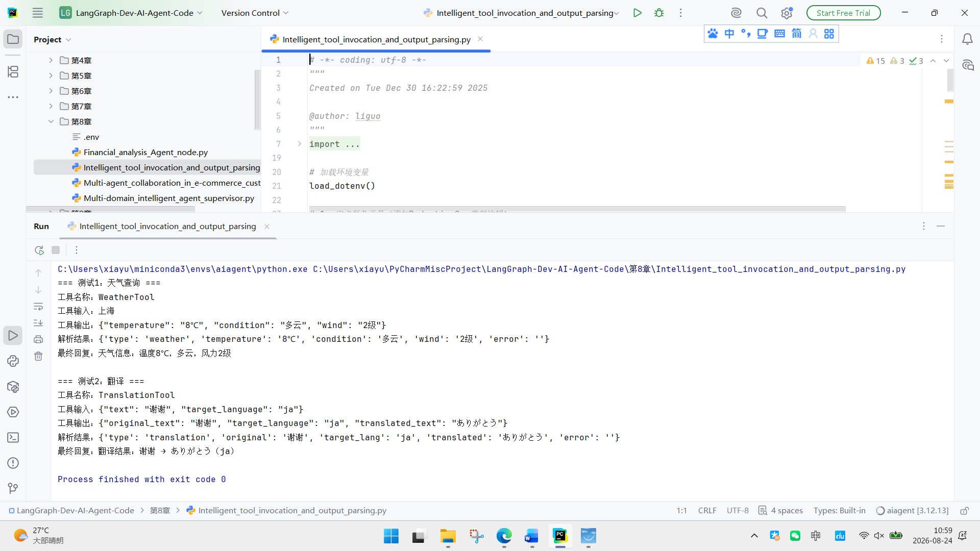Select the Run panel's Intelligent_tool_invocation_and_output_parsing tab
The height and width of the screenshot is (551, 980).
[162, 226]
